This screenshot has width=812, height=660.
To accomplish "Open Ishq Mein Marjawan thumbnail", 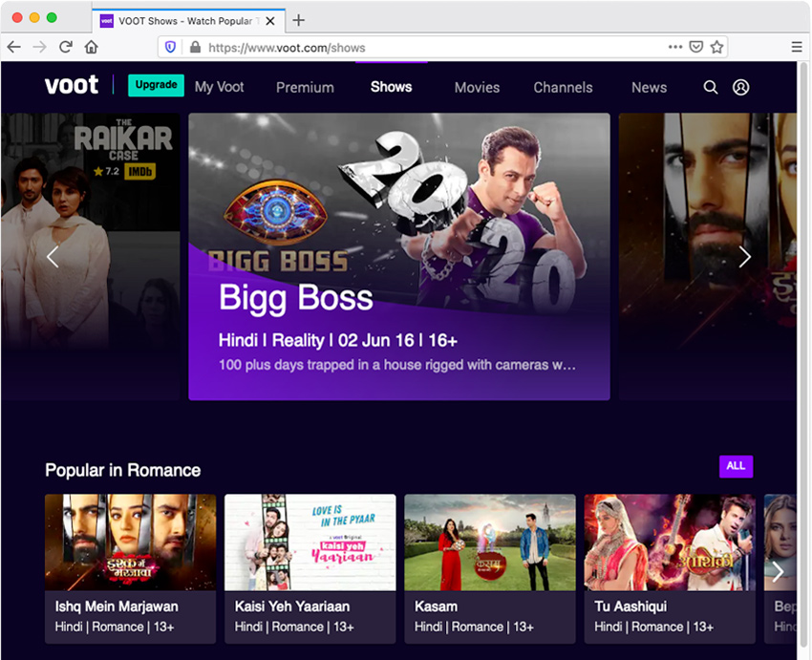I will tap(131, 543).
